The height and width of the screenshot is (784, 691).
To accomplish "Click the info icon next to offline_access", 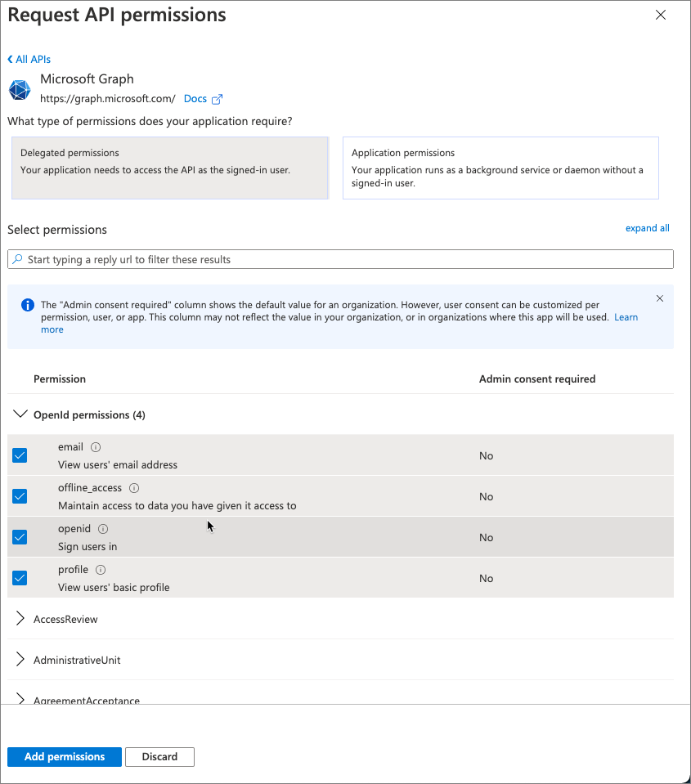I will [x=134, y=488].
